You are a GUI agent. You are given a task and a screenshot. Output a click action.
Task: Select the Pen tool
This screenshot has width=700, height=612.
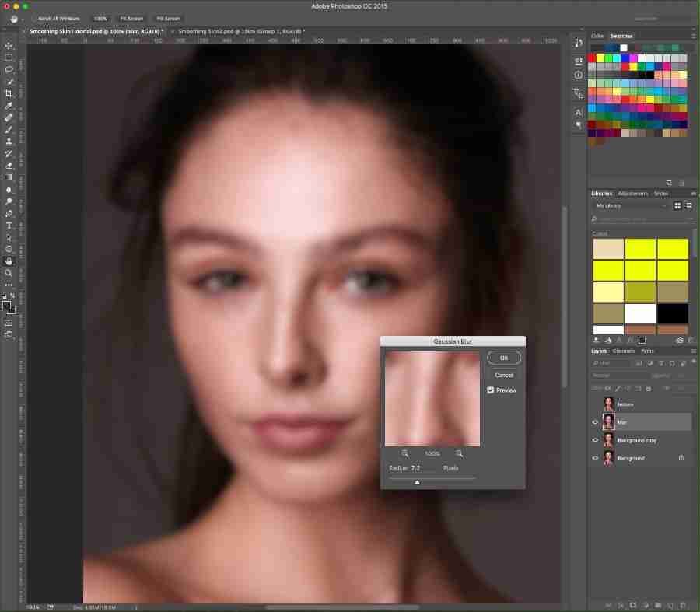tap(9, 213)
